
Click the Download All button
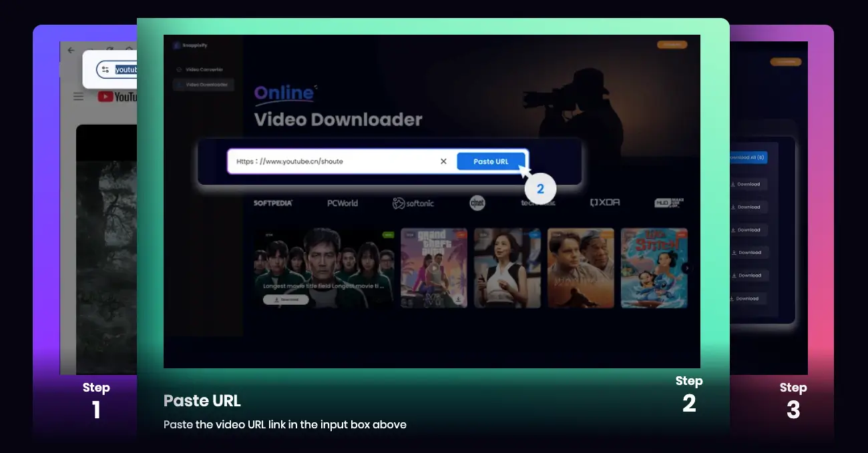point(746,158)
